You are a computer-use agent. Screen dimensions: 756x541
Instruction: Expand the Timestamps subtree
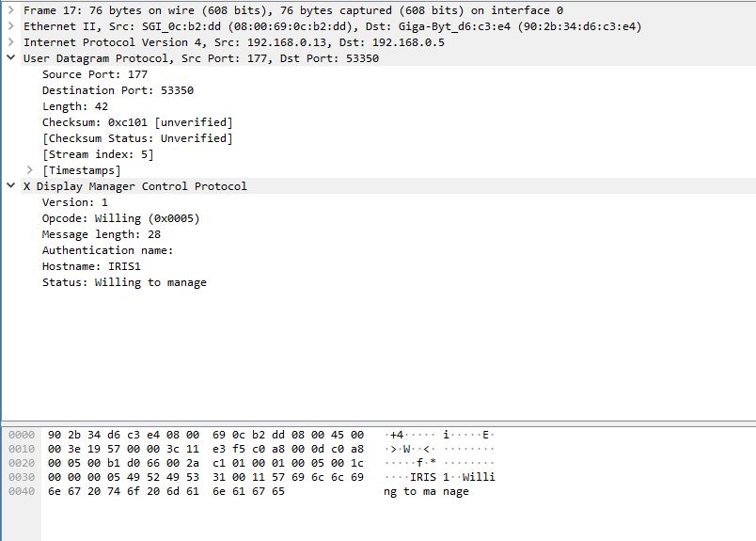[30, 170]
